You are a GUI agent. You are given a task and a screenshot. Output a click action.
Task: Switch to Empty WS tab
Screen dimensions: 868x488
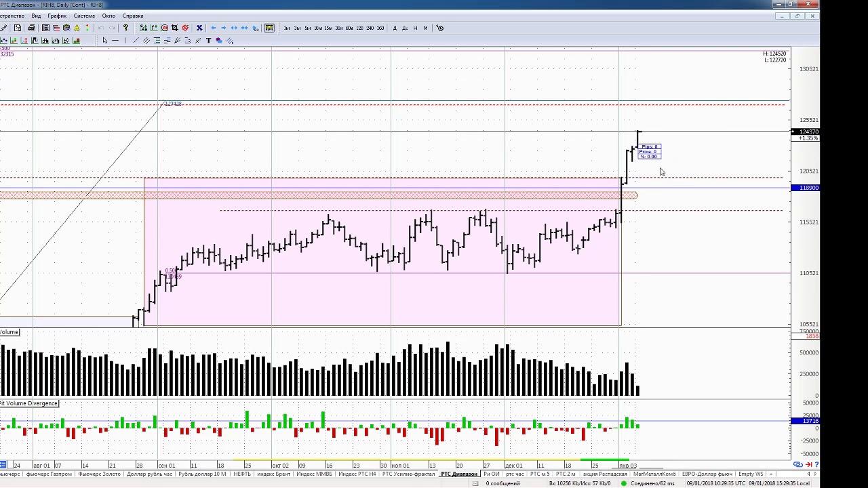click(751, 474)
